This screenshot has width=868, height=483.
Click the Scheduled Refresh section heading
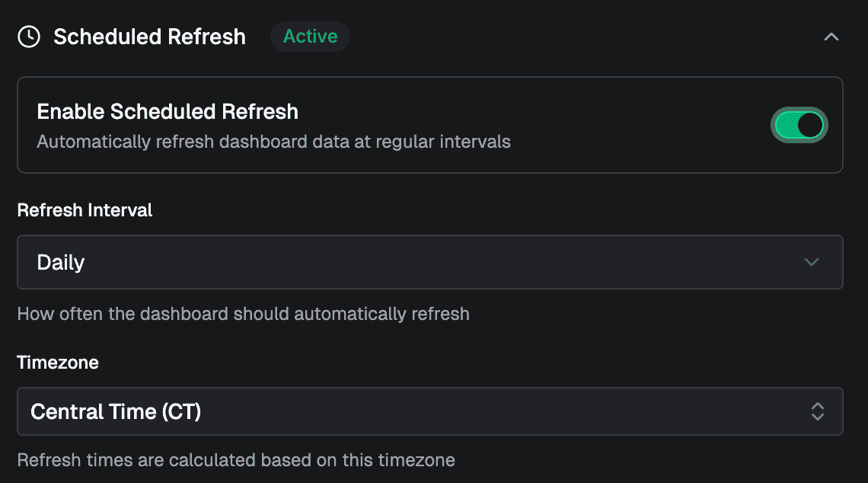click(x=149, y=37)
